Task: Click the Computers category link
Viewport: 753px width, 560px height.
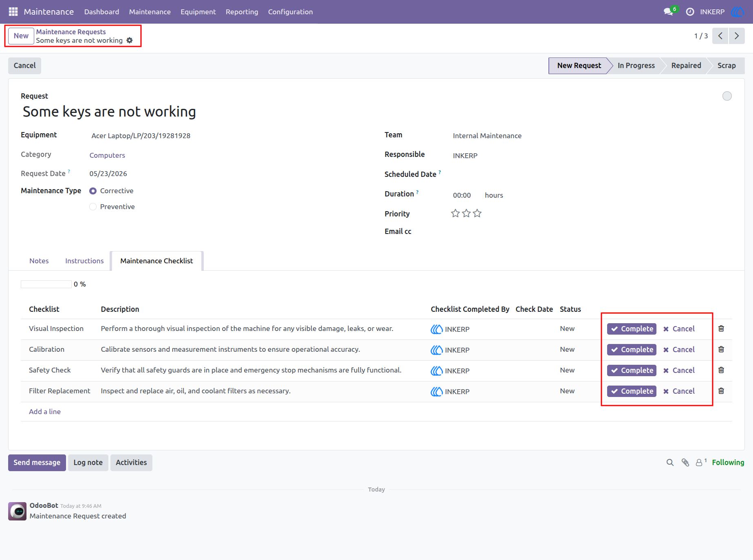Action: pyautogui.click(x=107, y=155)
